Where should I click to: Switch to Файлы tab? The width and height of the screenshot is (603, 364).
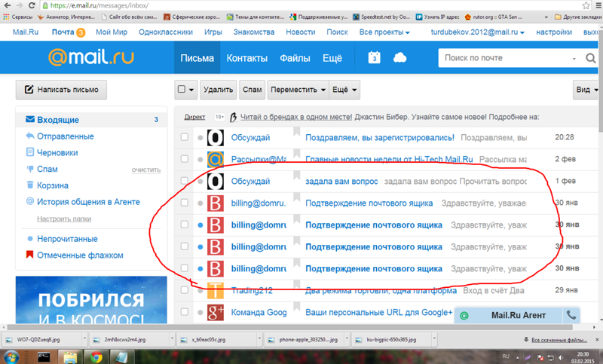(295, 58)
